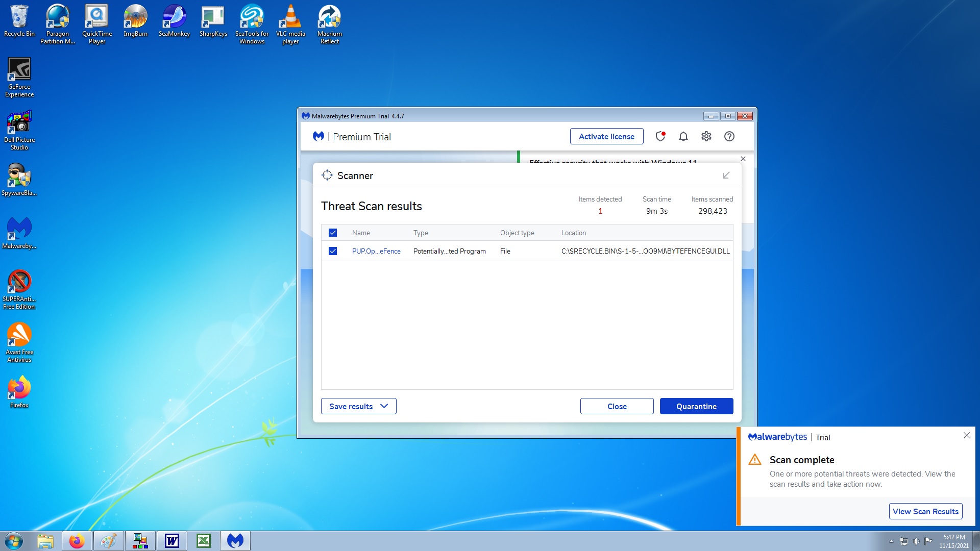Viewport: 980px width, 551px height.
Task: Sort results by Name column header
Action: [361, 233]
